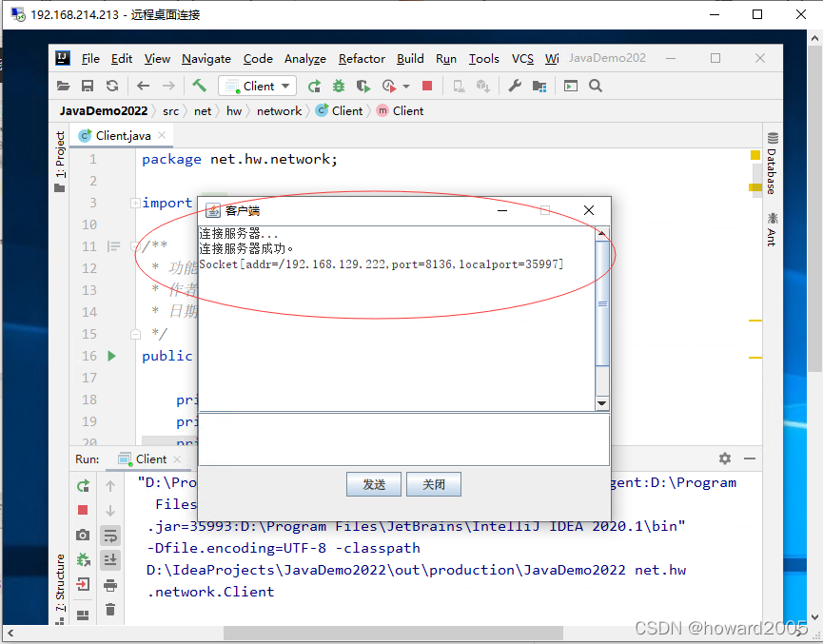
Task: Open the File menu
Action: (x=90, y=59)
